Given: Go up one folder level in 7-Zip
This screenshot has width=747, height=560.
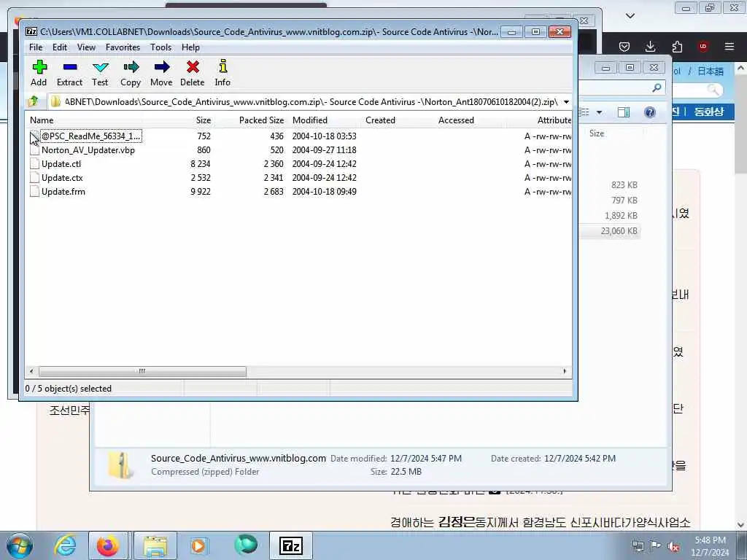Looking at the screenshot, I should (x=34, y=101).
